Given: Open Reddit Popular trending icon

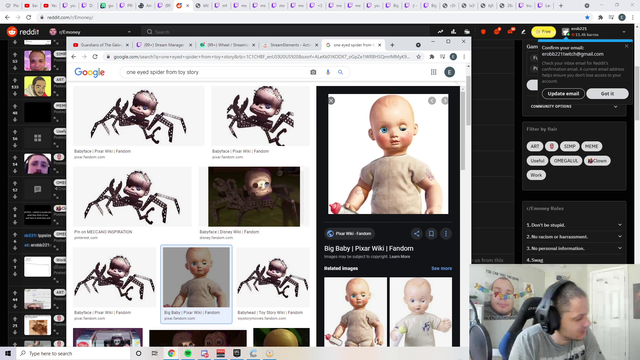Looking at the screenshot, I should tap(440, 31).
